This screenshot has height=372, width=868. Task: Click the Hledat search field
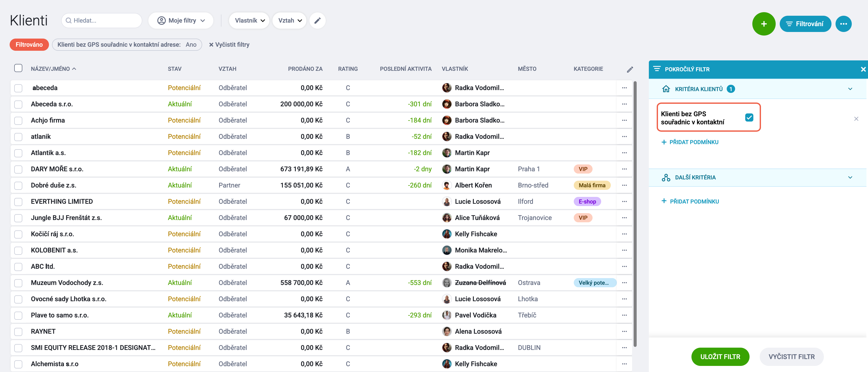(101, 21)
